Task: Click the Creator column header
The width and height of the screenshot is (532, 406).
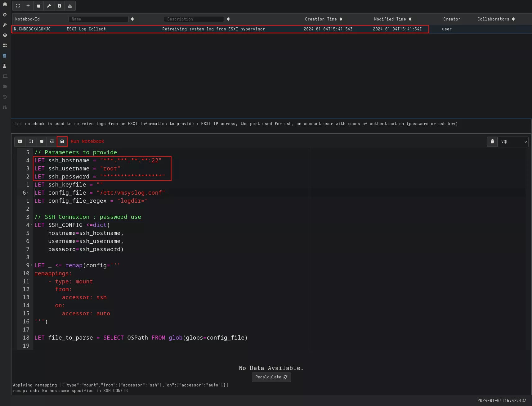Action: (x=452, y=19)
